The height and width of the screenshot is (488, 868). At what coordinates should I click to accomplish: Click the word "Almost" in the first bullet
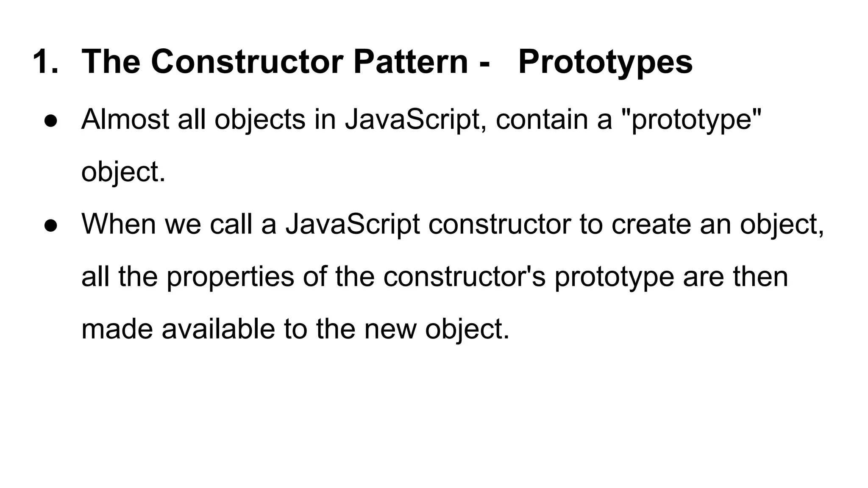pyautogui.click(x=125, y=119)
